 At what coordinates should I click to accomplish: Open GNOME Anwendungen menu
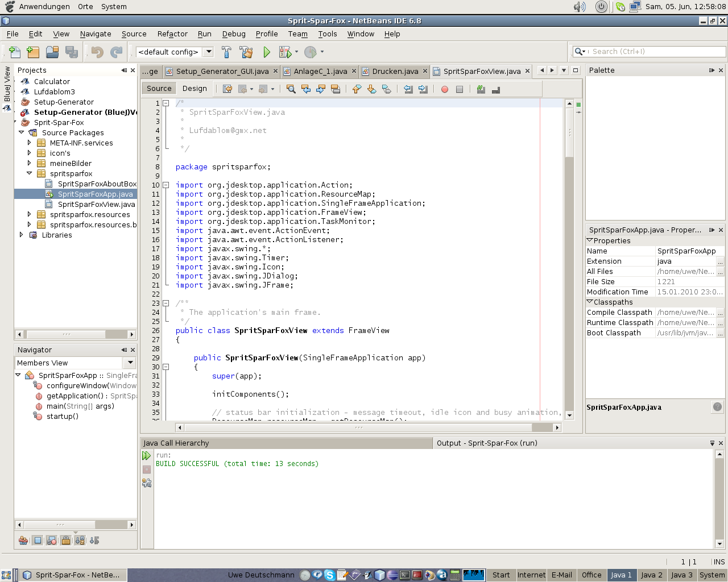tap(44, 7)
